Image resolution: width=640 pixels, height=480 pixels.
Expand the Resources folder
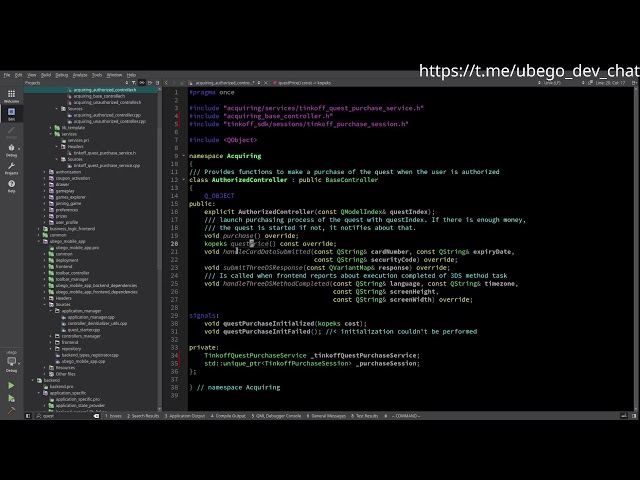click(44, 367)
